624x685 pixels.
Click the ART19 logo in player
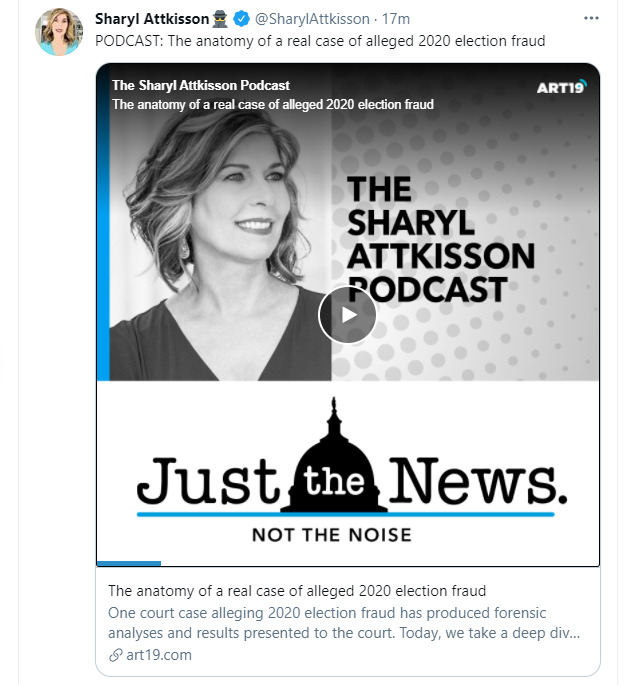coord(562,87)
